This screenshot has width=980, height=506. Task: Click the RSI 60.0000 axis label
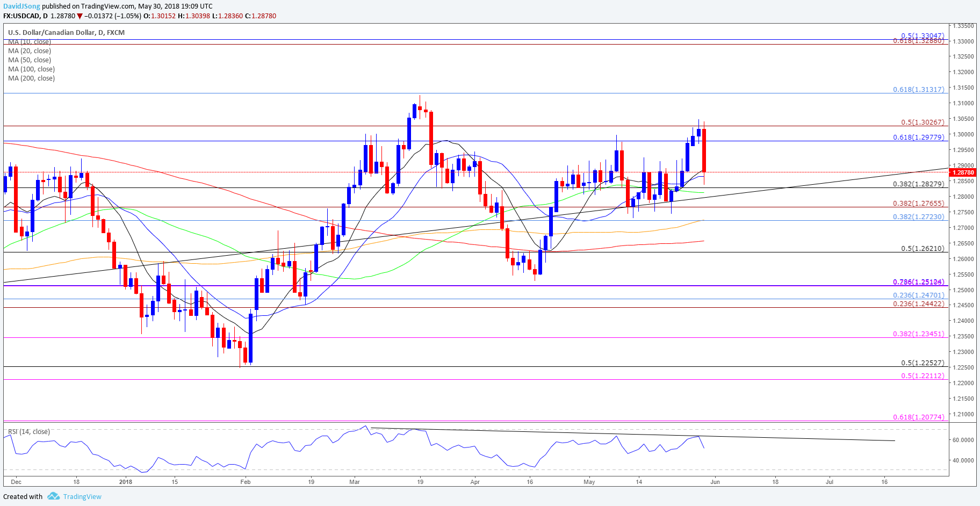pyautogui.click(x=964, y=440)
